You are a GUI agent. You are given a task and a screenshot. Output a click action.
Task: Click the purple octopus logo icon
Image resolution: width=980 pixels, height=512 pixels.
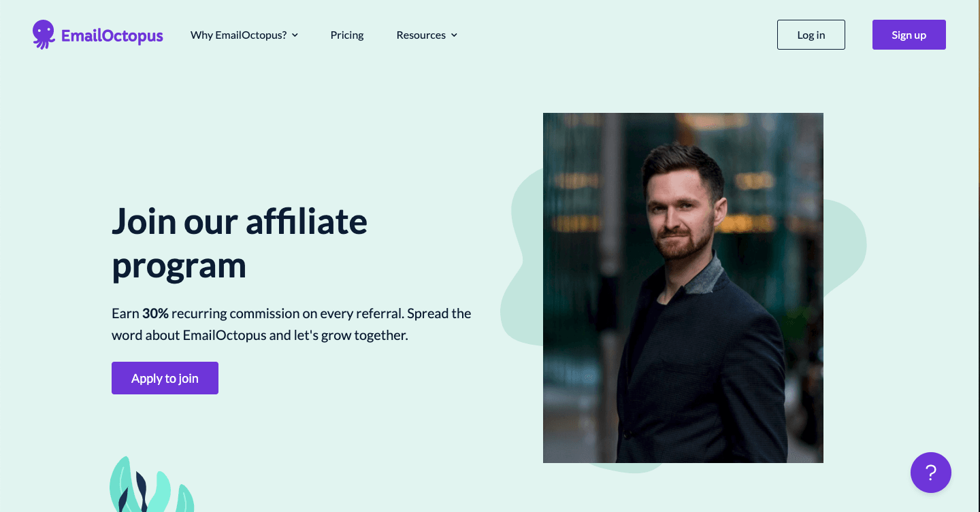coord(44,35)
